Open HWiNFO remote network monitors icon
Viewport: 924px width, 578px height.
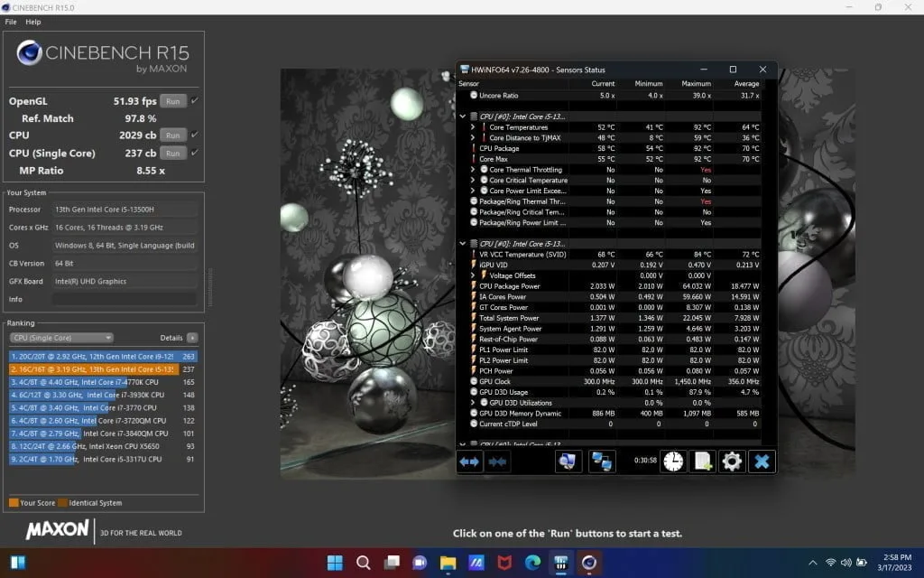[602, 461]
